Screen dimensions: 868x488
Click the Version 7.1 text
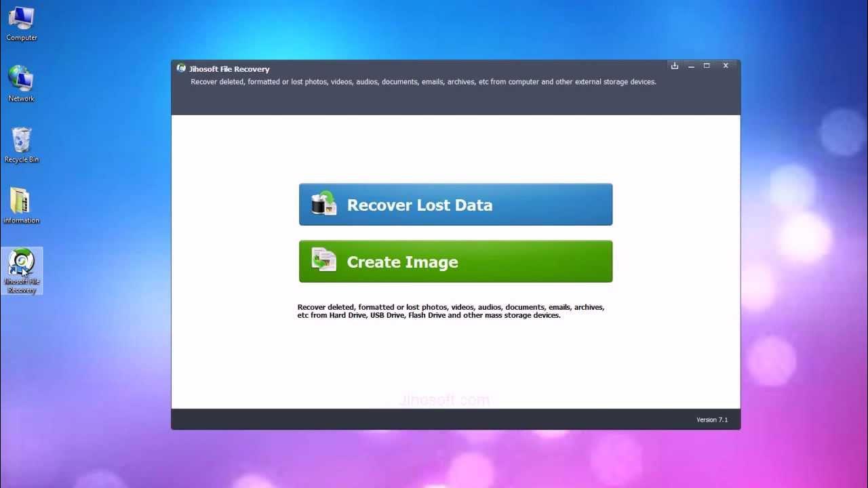click(712, 420)
